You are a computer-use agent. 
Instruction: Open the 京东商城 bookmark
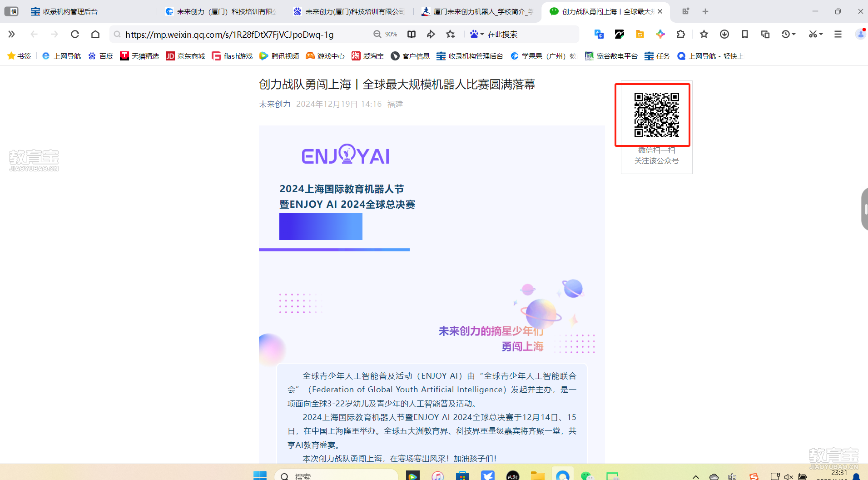(x=185, y=56)
